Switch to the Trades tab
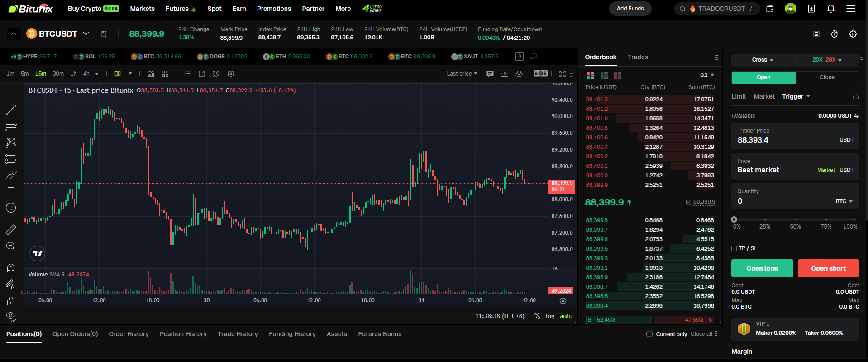This screenshot has width=868, height=362. [638, 57]
